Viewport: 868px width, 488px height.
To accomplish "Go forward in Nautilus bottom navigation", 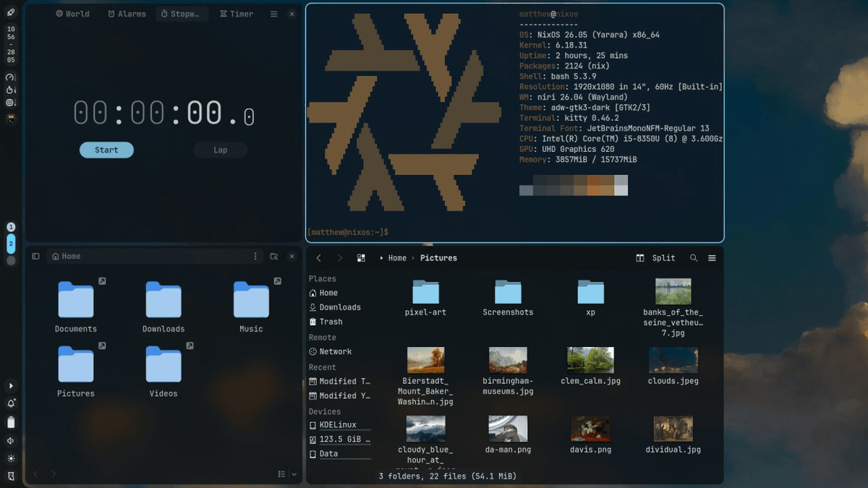I will point(54,474).
